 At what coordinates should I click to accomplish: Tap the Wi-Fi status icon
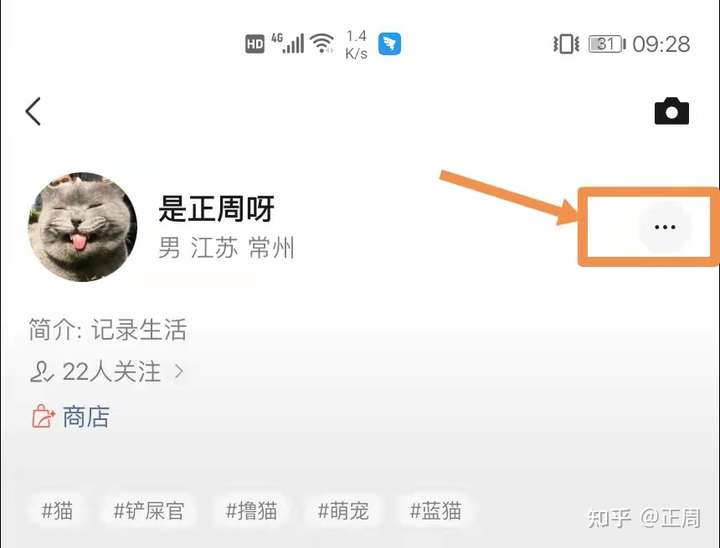coord(322,44)
